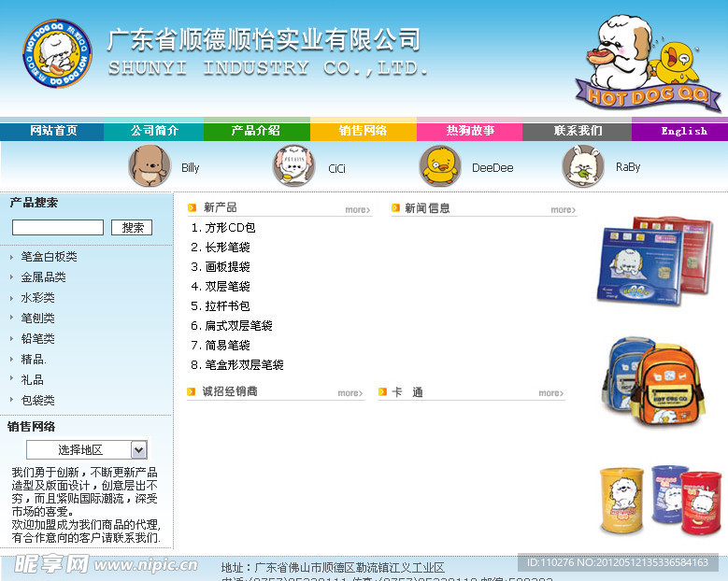
Task: Open the blue and red CD bag image
Action: point(652,262)
